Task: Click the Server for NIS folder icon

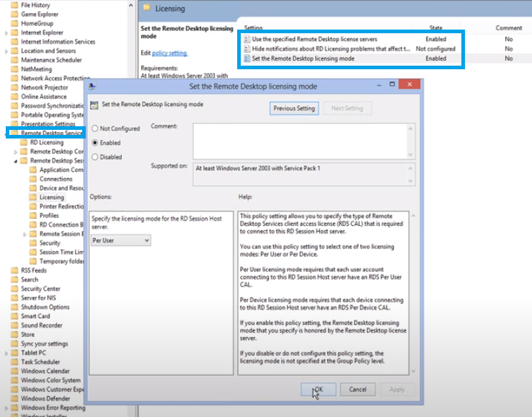Action: 14,298
